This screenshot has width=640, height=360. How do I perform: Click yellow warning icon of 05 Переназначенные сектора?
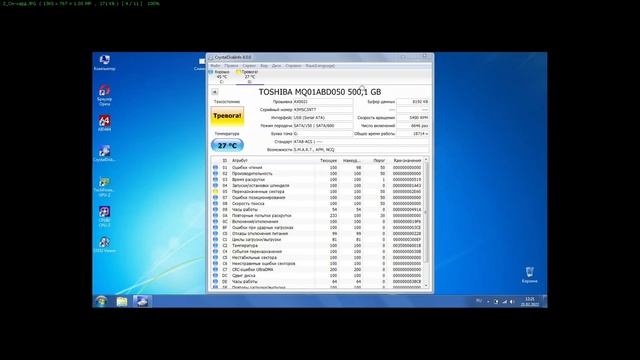pos(216,191)
